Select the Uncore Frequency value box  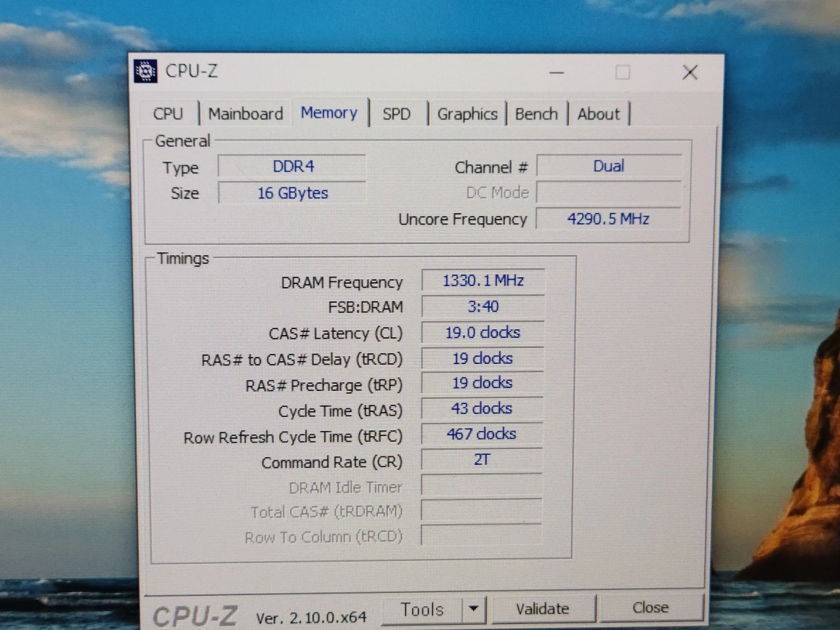click(x=608, y=219)
